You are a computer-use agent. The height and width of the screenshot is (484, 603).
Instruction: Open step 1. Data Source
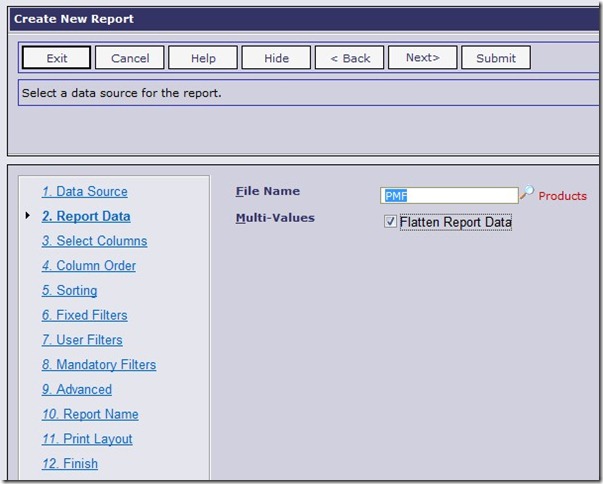click(x=85, y=191)
